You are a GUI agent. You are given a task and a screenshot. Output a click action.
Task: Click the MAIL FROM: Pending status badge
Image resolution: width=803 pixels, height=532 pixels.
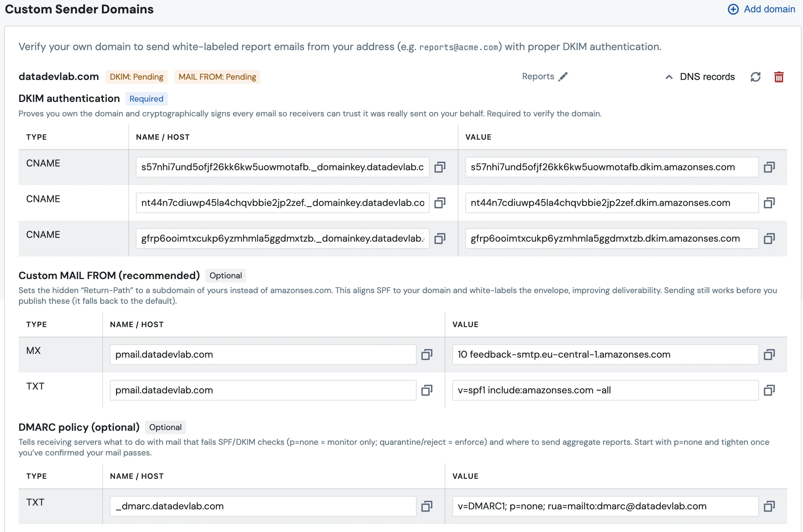point(217,77)
